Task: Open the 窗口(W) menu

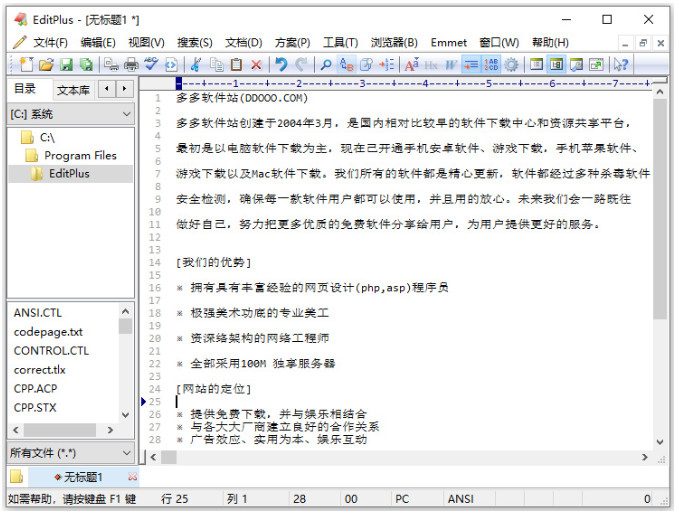Action: point(499,42)
